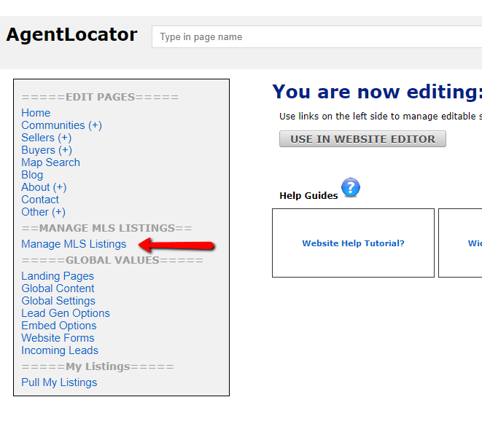This screenshot has width=482, height=448.
Task: Click the 'Help Guides' heading text
Action: 308,196
